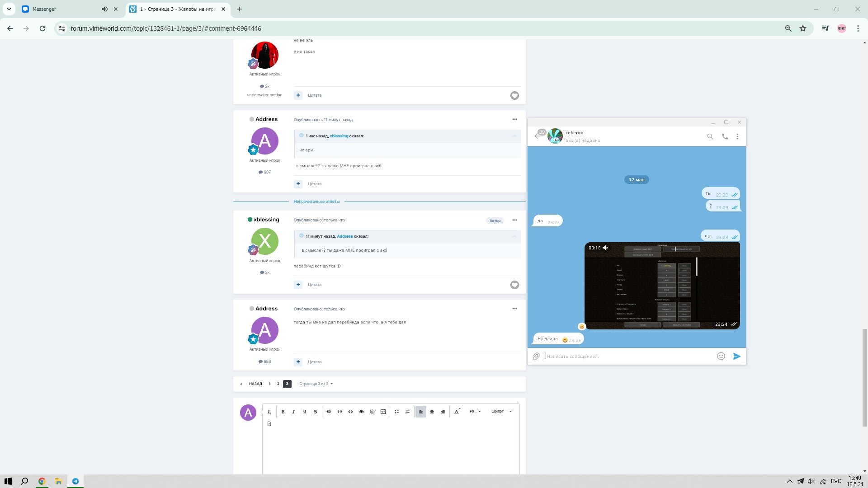Click the message input field in Telegram
868x488 pixels.
[628, 357]
